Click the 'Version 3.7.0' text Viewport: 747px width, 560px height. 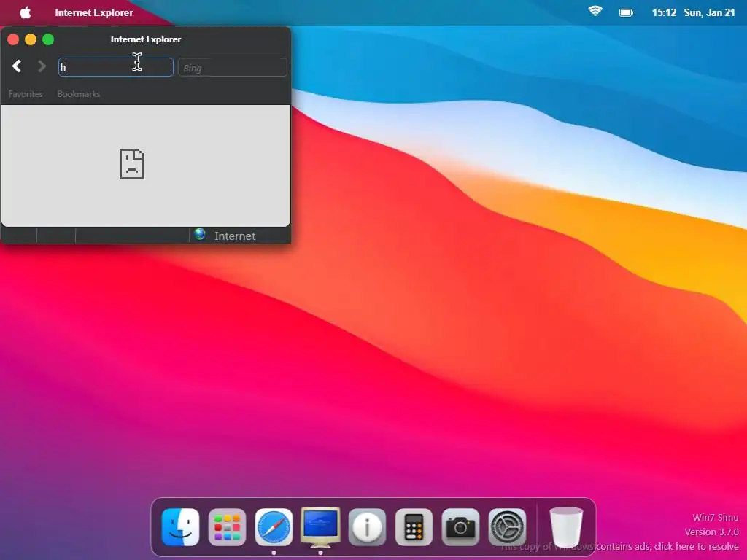(712, 532)
